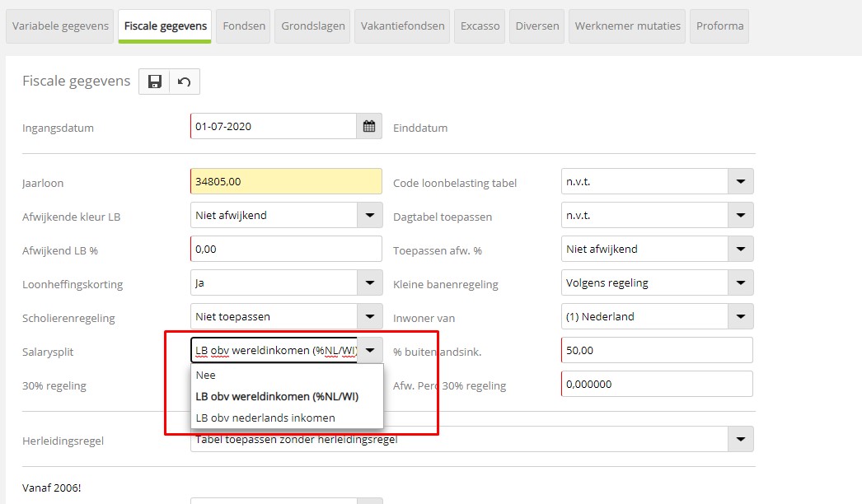862x504 pixels.
Task: Click the % buitenlandsink. input field
Action: 657,351
